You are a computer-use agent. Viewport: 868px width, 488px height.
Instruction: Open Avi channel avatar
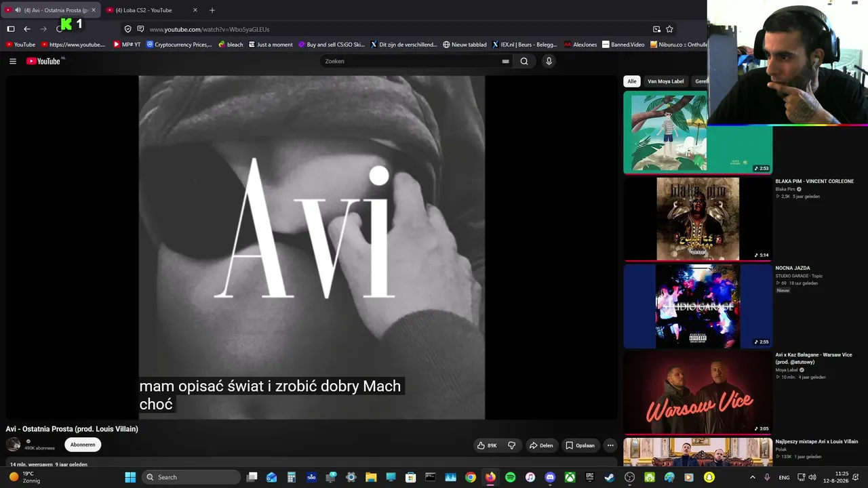pyautogui.click(x=13, y=445)
